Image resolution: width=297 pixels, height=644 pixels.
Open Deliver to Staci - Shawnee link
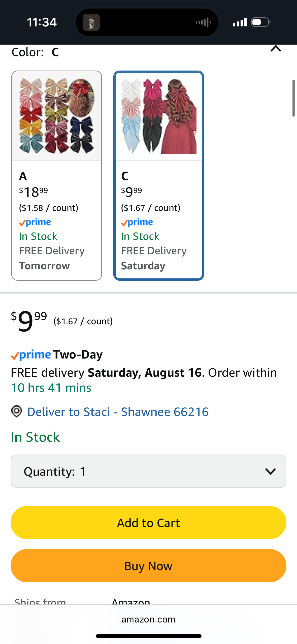coord(118,412)
